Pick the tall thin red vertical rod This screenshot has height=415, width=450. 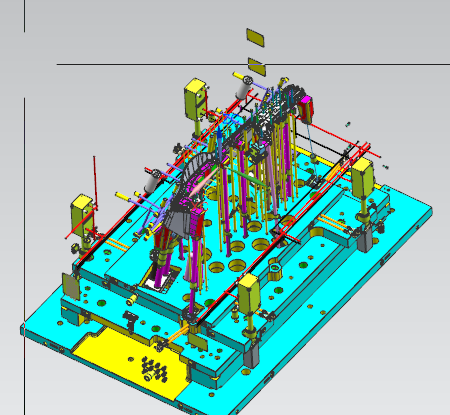(95, 182)
